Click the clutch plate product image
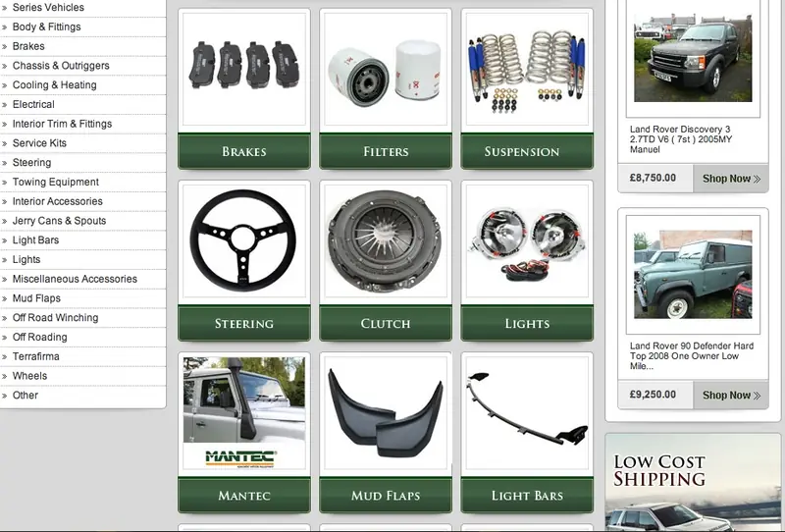The image size is (785, 532). (386, 240)
